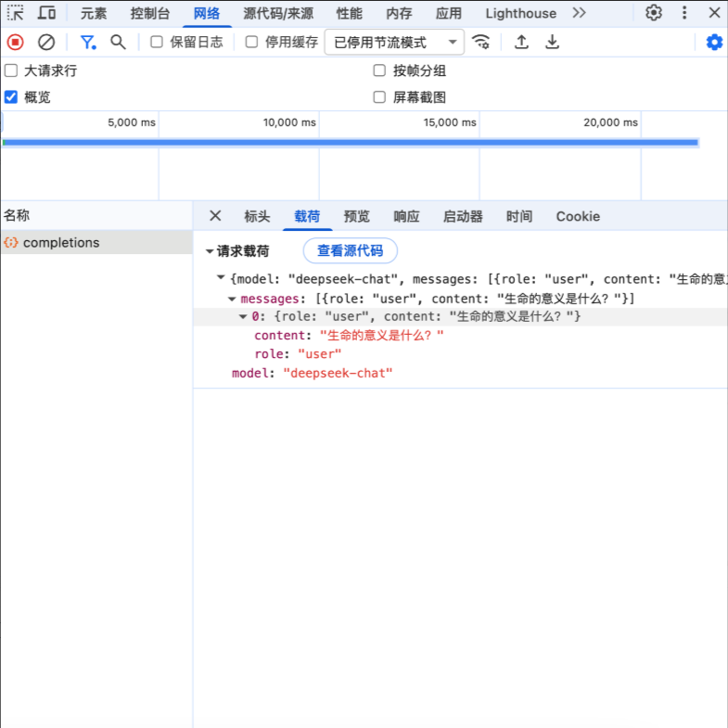Switch to 启动器 request tab

pyautogui.click(x=463, y=216)
